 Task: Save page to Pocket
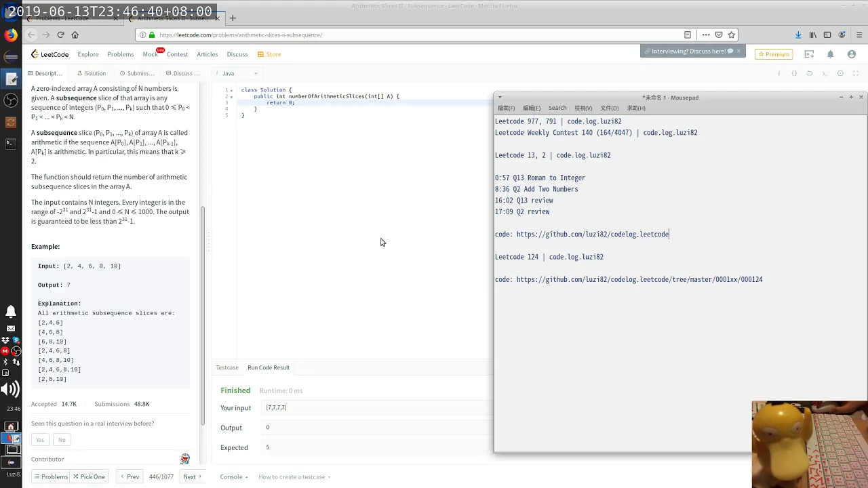click(719, 35)
